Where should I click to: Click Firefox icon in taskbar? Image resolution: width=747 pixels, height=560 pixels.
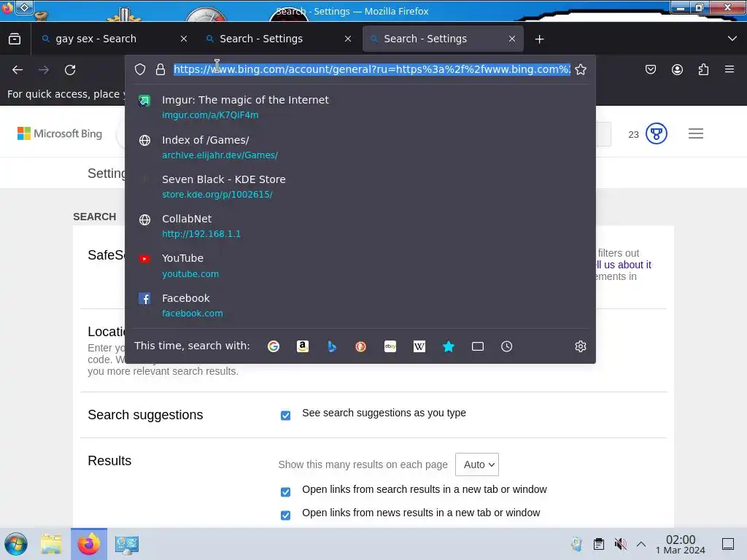(89, 544)
